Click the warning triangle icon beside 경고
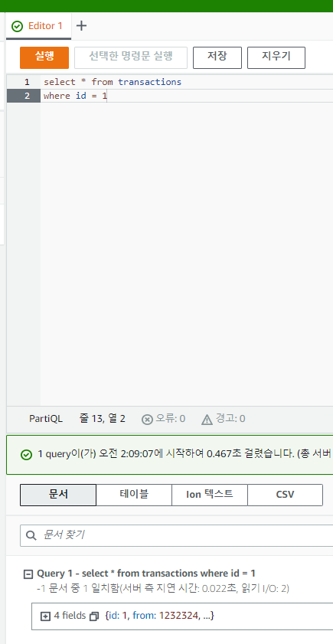The image size is (333, 644). pyautogui.click(x=207, y=420)
